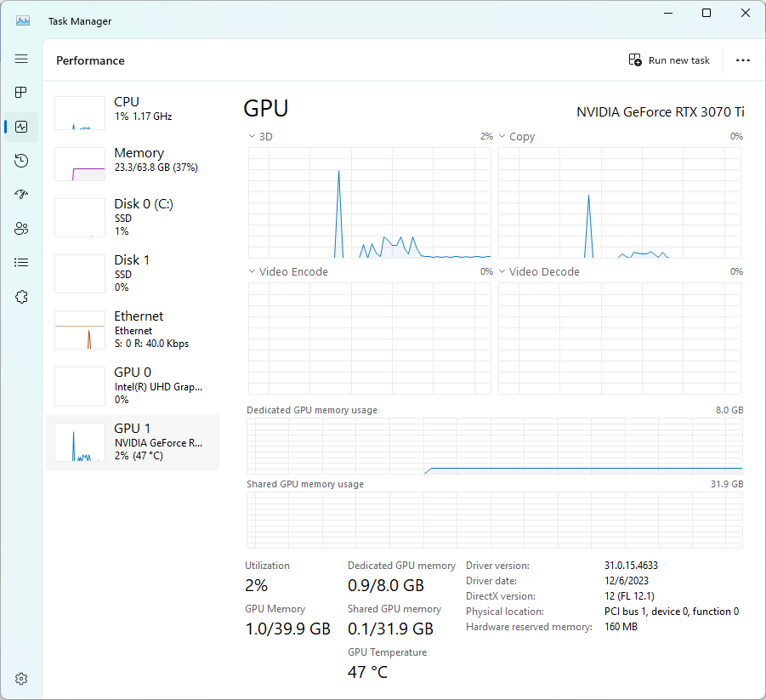Click the PCI bus physical location value
Screen dimensions: 766x700
pyautogui.click(x=671, y=611)
